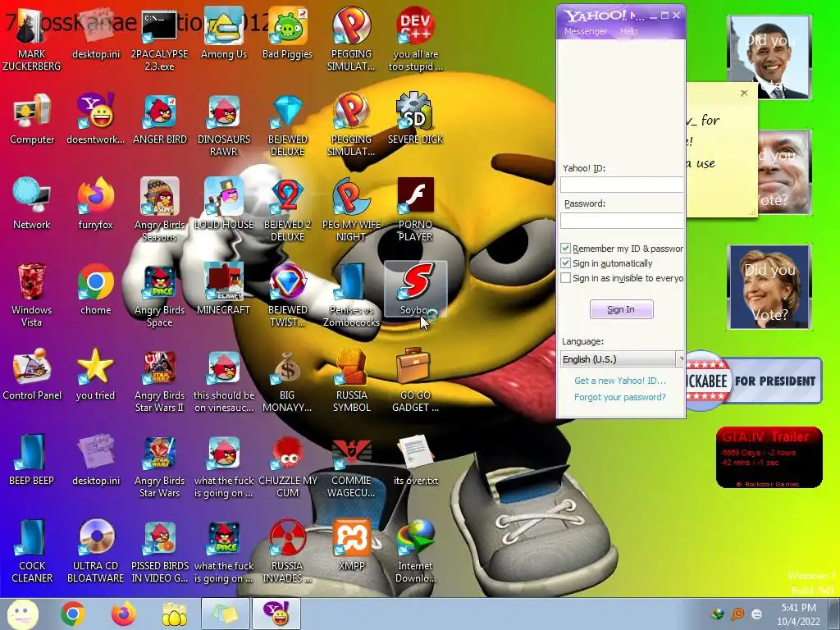Switch to Yahoo Messenger taskbar button
Viewport: 840px width, 630px height.
(276, 614)
